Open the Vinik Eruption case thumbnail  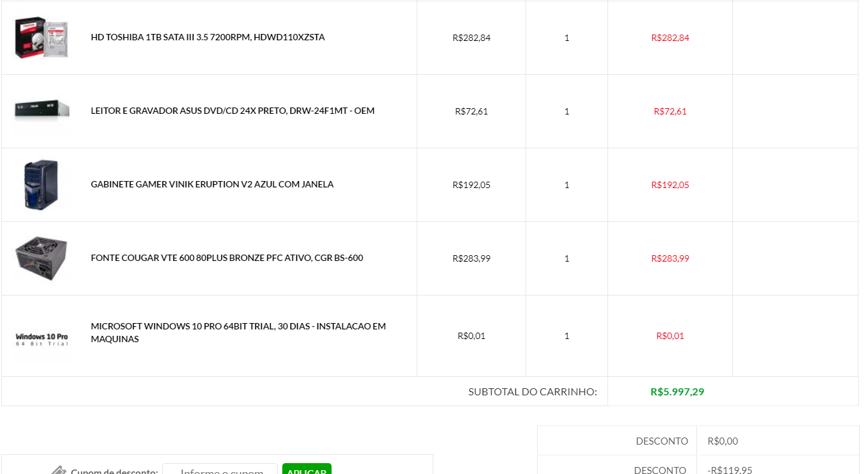(x=42, y=185)
